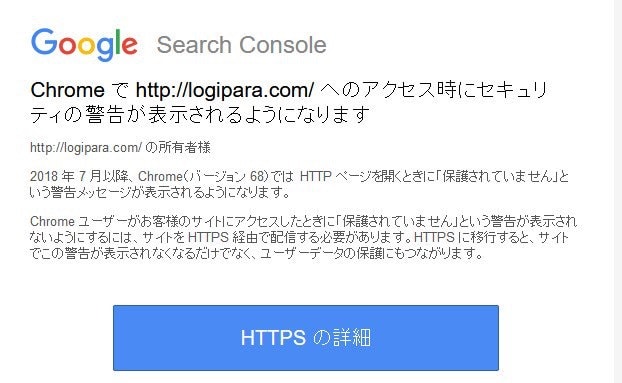Click the green l in Google logo
Viewport: 622px width, 383px height.
pos(117,42)
